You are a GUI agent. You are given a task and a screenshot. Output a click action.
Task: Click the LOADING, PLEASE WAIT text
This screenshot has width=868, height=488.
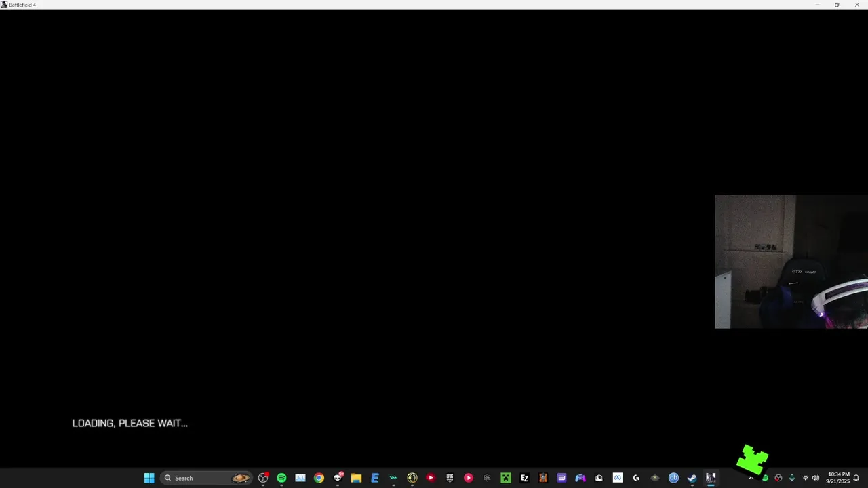[x=130, y=423]
